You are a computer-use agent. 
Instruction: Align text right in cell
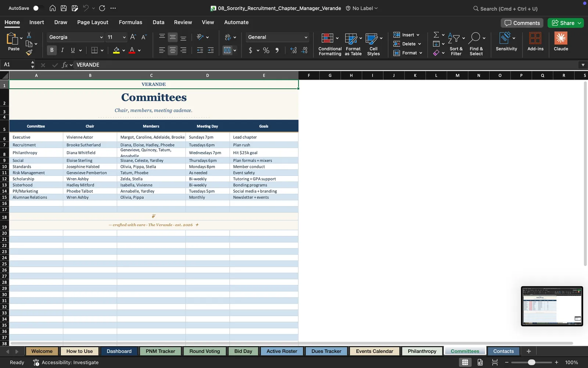click(x=183, y=50)
